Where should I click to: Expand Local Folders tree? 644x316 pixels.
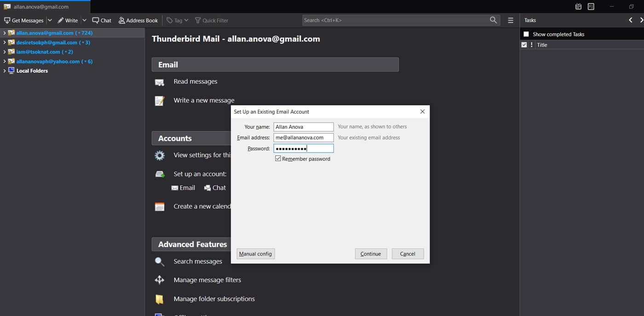point(5,71)
